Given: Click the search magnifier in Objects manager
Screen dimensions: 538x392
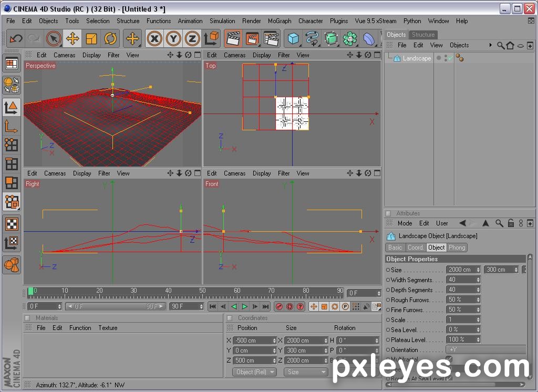Looking at the screenshot, I should (x=501, y=45).
